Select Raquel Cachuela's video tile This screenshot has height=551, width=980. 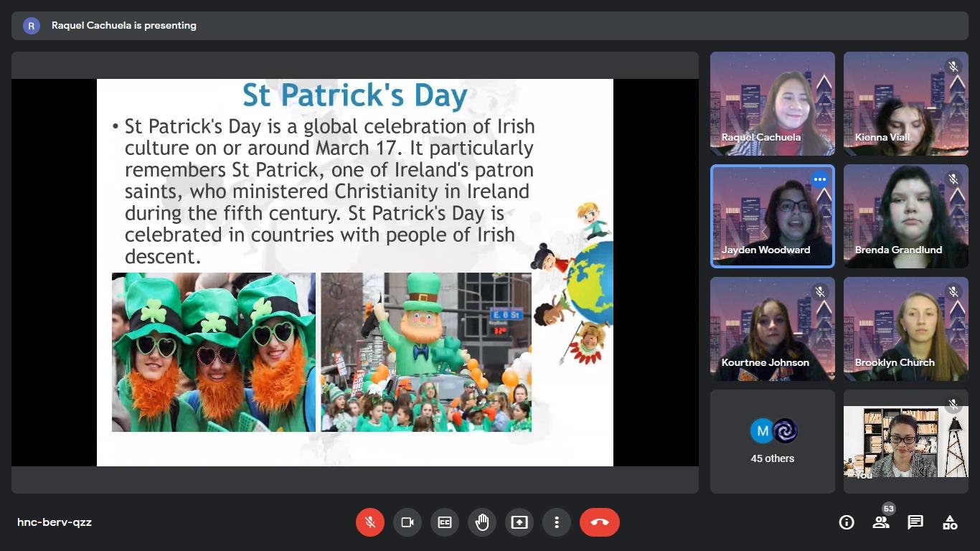point(773,103)
